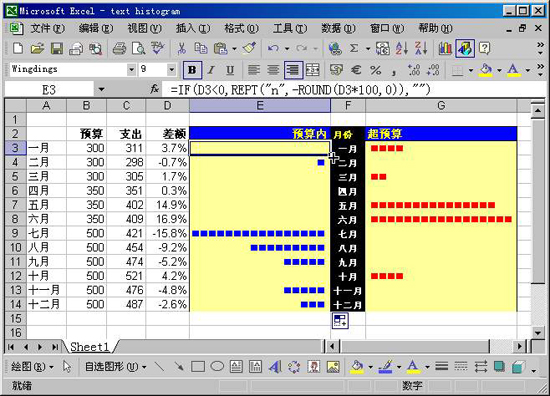Click the AutoSum sigma icon
The height and width of the screenshot is (396, 550).
[354, 48]
